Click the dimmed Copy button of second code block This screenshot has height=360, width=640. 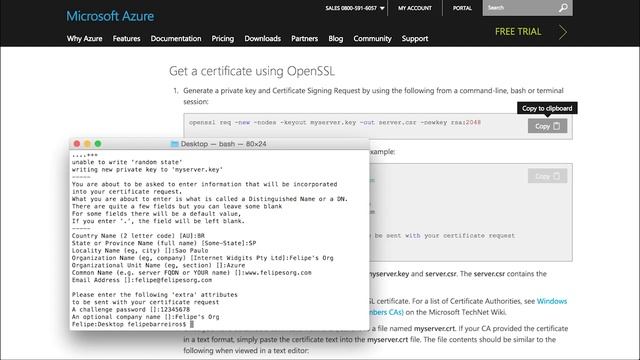coord(547,176)
